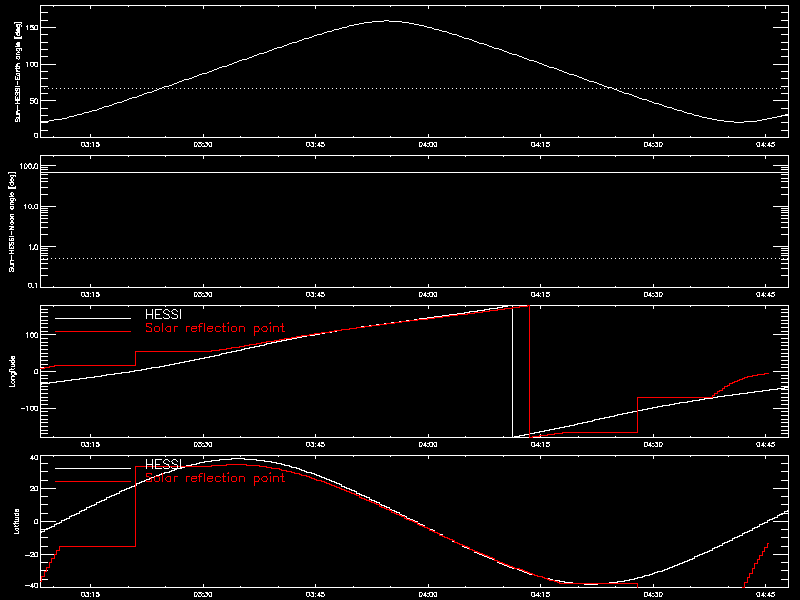
Task: Click the 40 tick on Latitude axis
Action: (x=34, y=458)
